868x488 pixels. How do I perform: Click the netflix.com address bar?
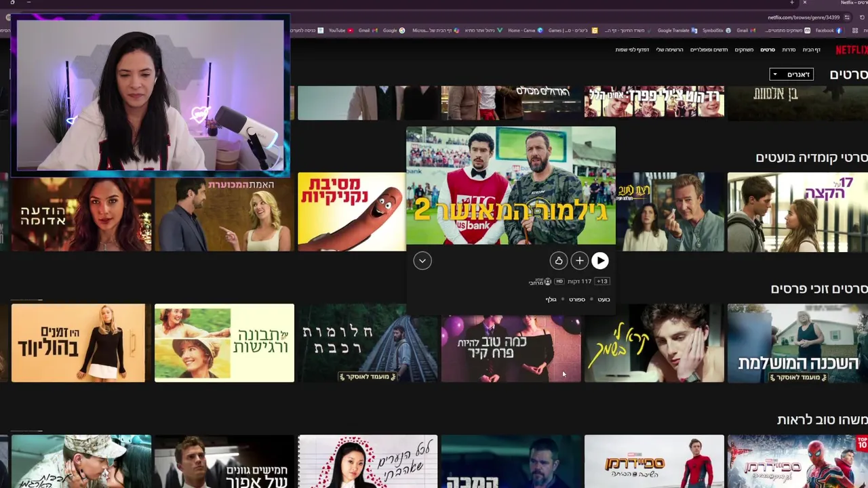pos(804,18)
